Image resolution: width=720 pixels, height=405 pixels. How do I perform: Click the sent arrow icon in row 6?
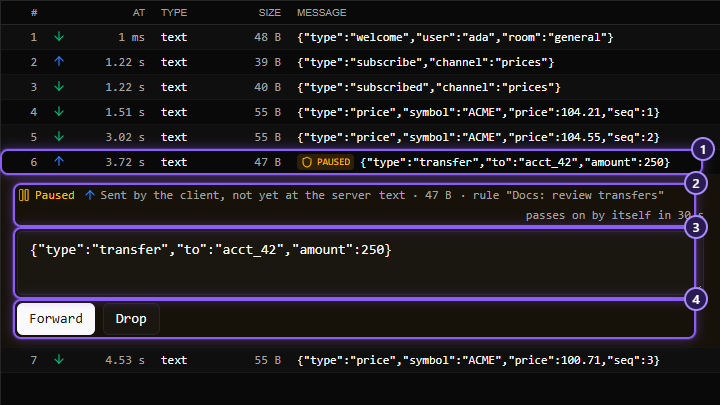59,162
